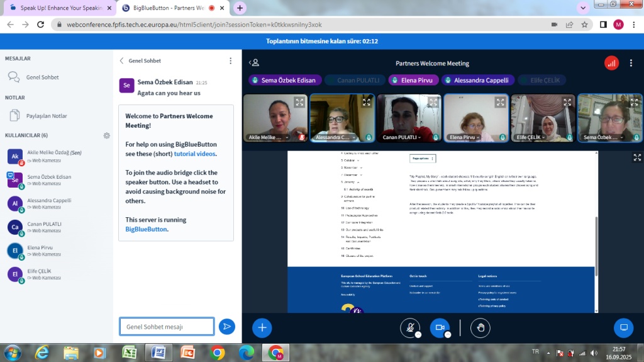Screen dimensions: 644x362
Task: Make Canan PULATLI's webcam fullscreen
Action: coord(433,102)
